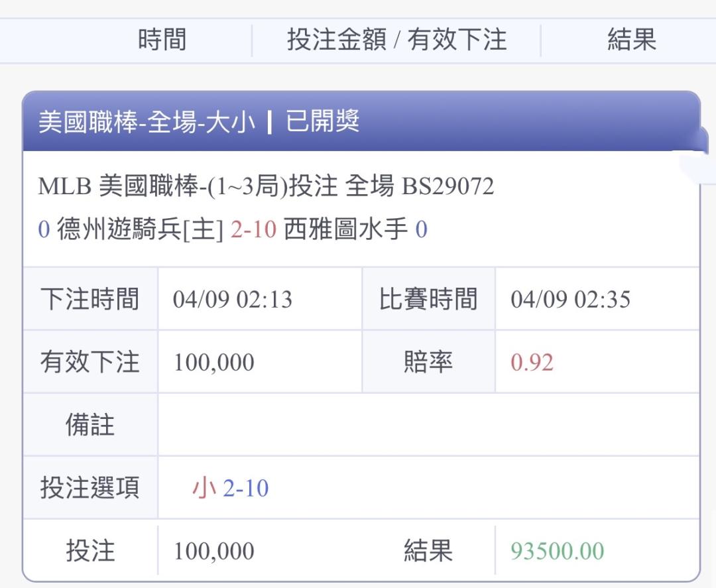
Task: Click the 賠率 value 0.92
Action: (x=532, y=363)
